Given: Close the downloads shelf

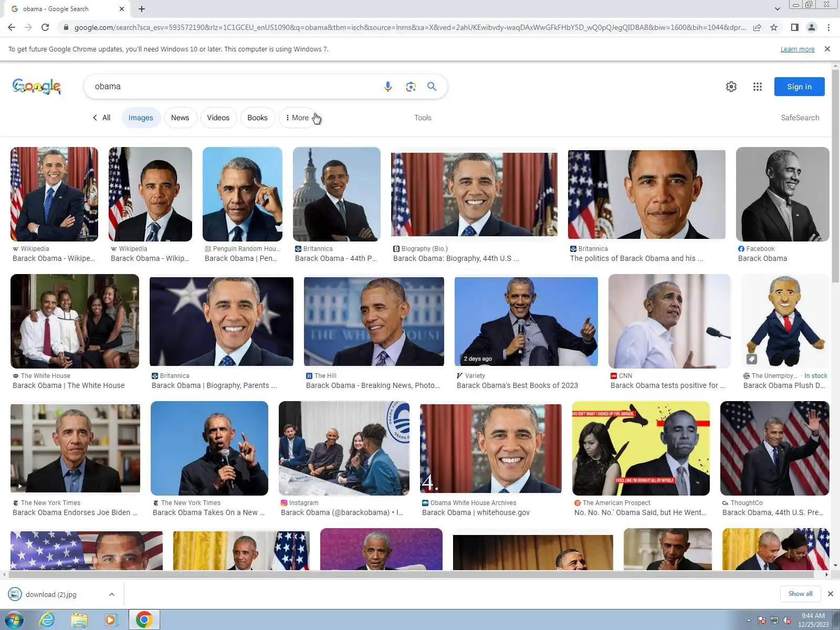Looking at the screenshot, I should click(830, 594).
